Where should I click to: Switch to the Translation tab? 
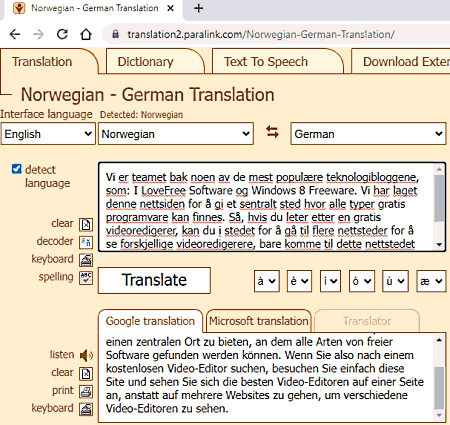(x=49, y=61)
